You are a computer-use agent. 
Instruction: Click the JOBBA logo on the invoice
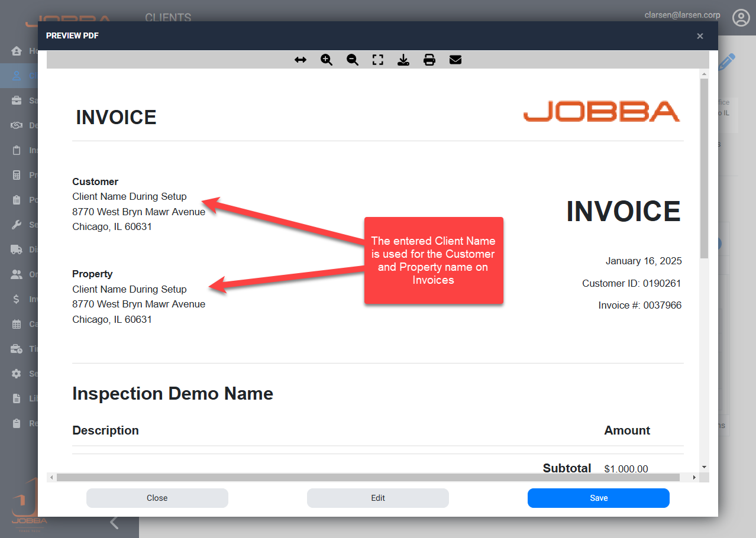pyautogui.click(x=601, y=112)
